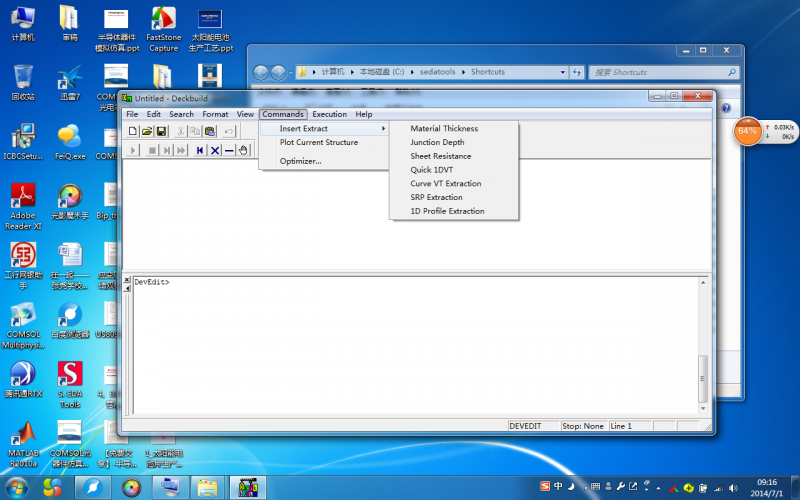Expand the Insert Extract submenu entry
This screenshot has height=500, width=800.
pos(324,129)
